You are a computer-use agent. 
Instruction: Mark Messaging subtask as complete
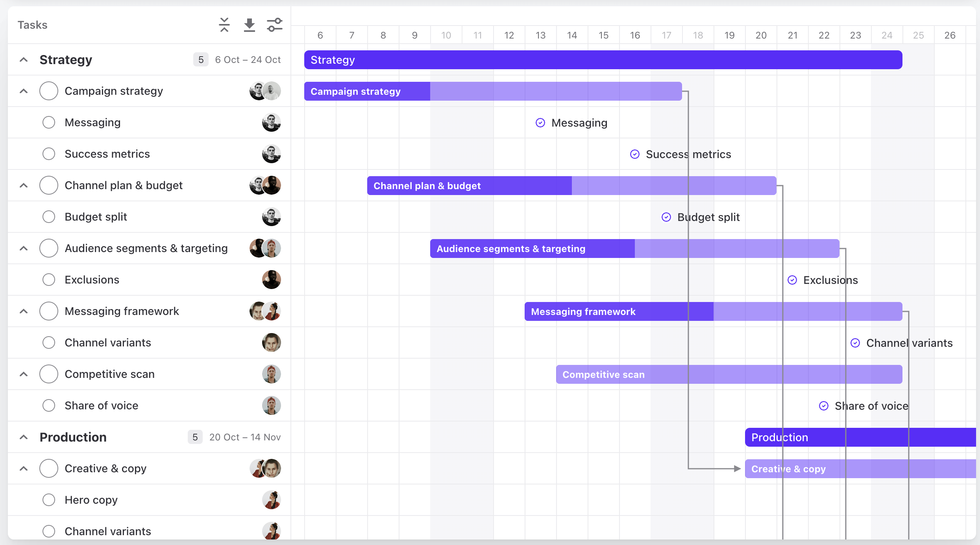coord(49,122)
